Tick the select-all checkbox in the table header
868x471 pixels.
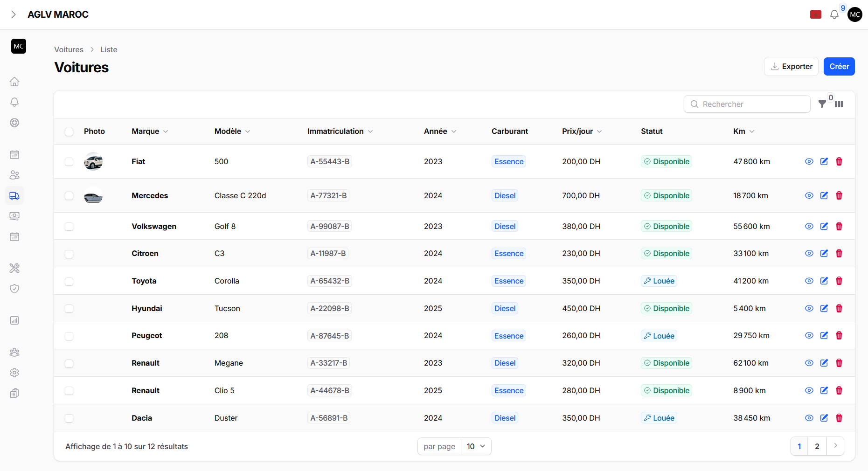[x=69, y=132]
